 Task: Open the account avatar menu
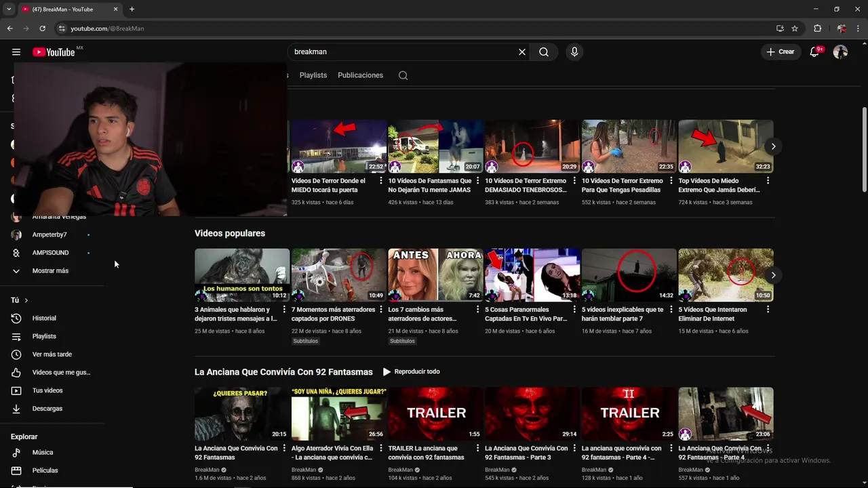pos(840,52)
